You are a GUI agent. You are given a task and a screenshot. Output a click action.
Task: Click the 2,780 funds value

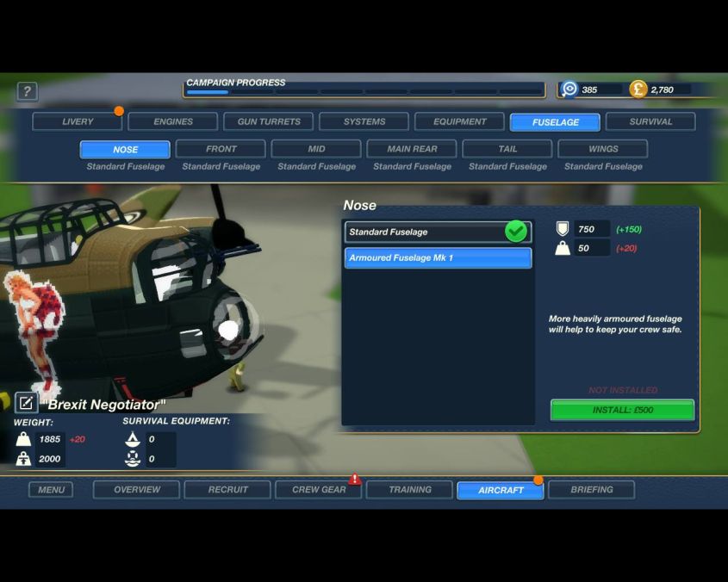(662, 90)
